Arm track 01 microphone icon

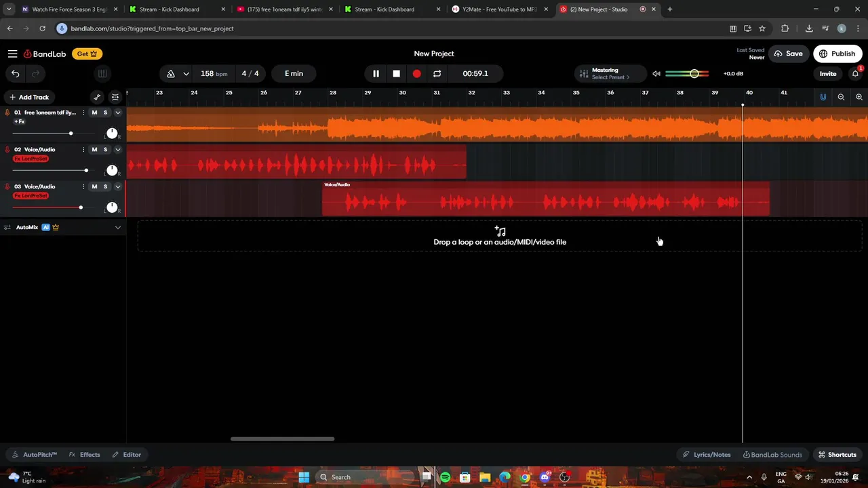click(x=7, y=113)
